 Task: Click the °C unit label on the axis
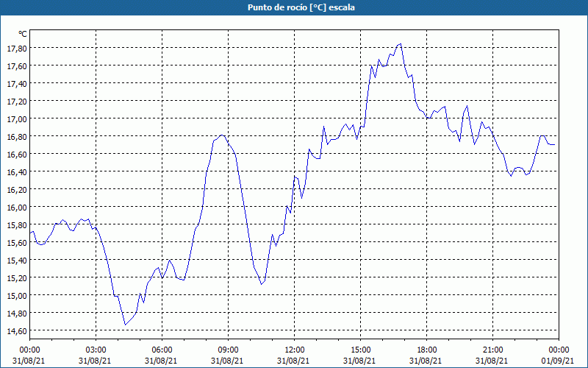coord(23,34)
